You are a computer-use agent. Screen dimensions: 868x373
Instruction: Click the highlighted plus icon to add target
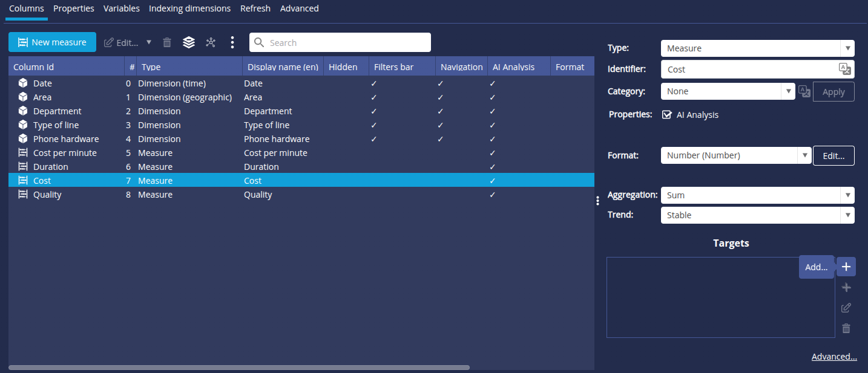pyautogui.click(x=846, y=267)
